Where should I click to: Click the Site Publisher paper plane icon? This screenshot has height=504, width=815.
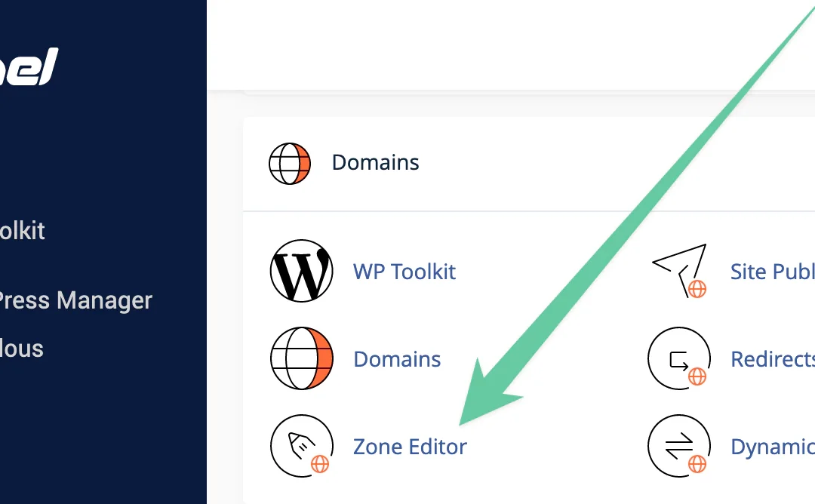pos(678,271)
